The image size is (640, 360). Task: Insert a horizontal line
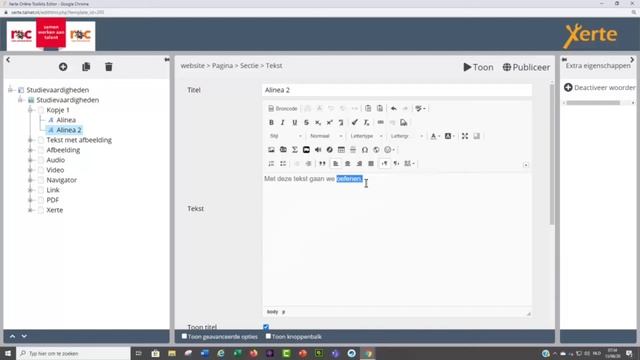click(353, 150)
